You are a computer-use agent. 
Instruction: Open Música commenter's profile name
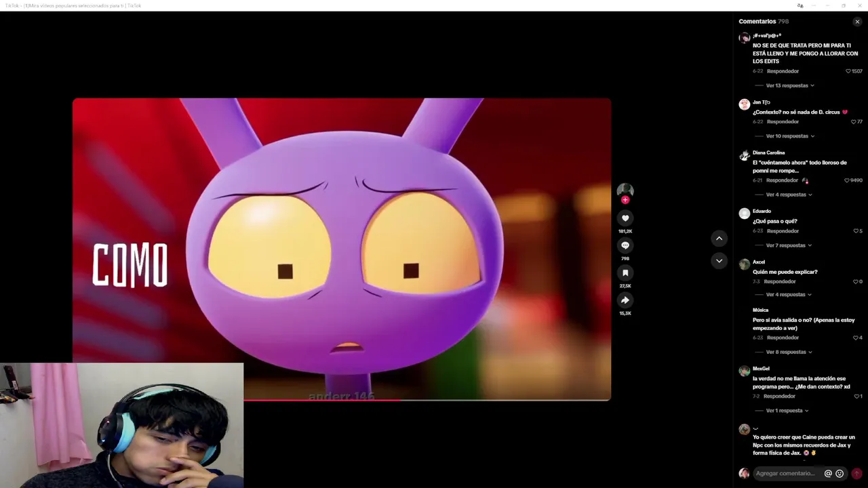(x=761, y=310)
